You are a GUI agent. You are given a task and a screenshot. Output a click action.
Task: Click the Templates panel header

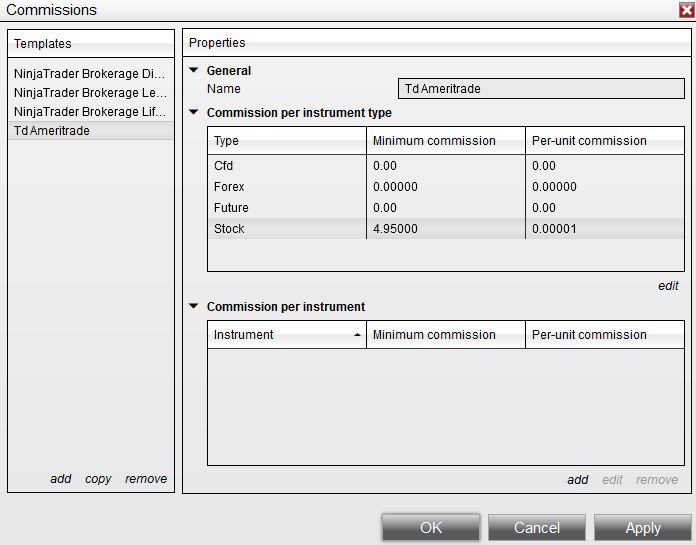[x=91, y=43]
